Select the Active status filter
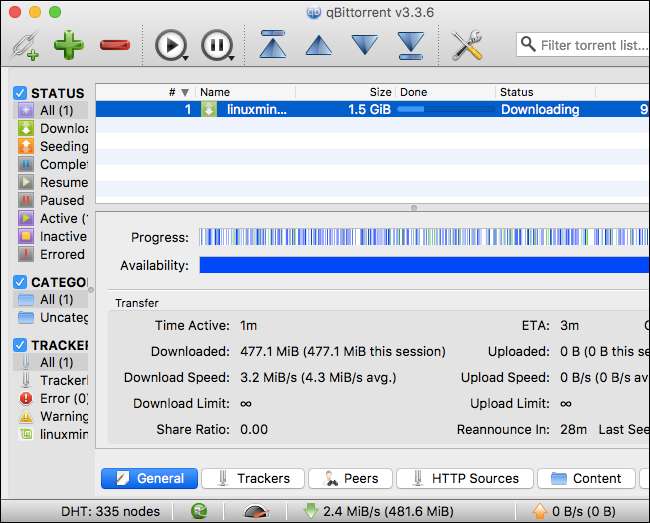Image resolution: width=650 pixels, height=523 pixels. point(52,218)
